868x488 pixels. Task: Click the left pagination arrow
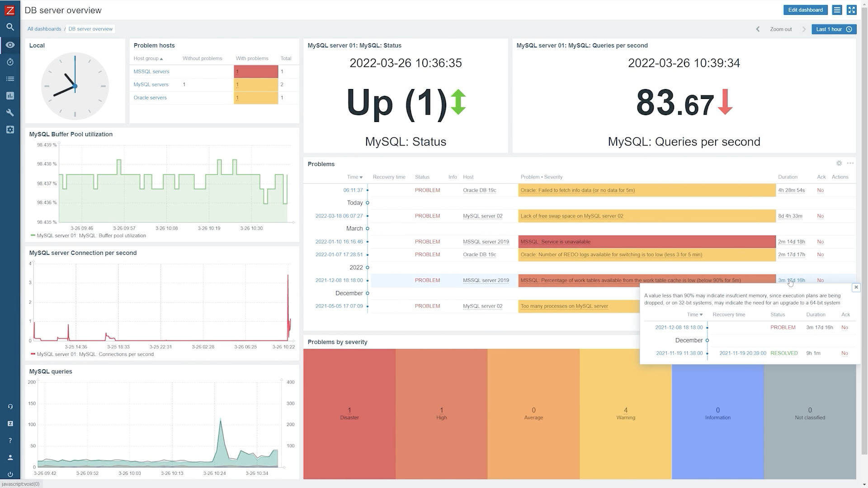(757, 29)
